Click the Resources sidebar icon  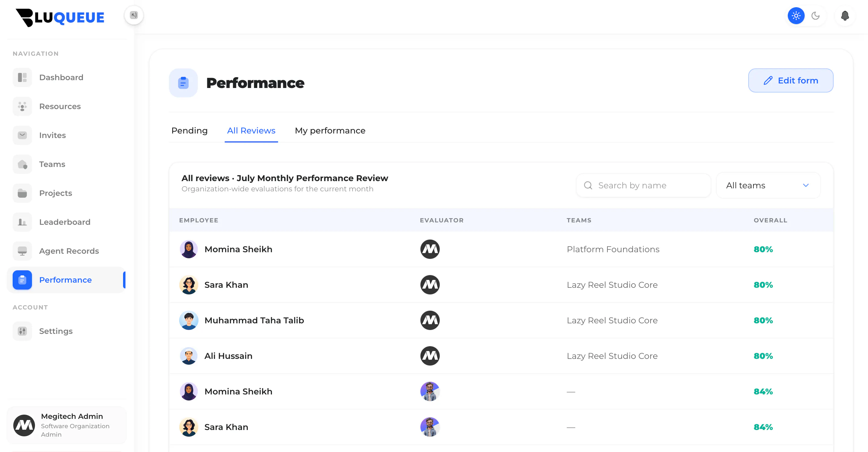pyautogui.click(x=22, y=106)
